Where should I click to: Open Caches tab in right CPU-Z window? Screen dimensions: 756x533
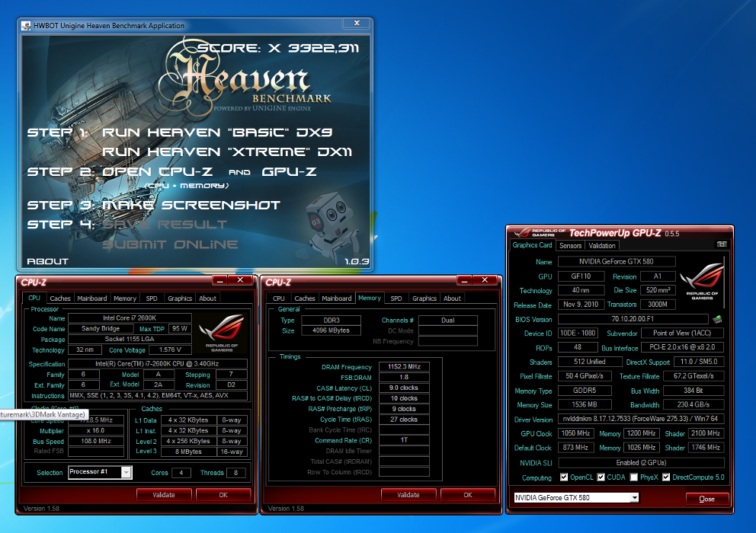(305, 298)
